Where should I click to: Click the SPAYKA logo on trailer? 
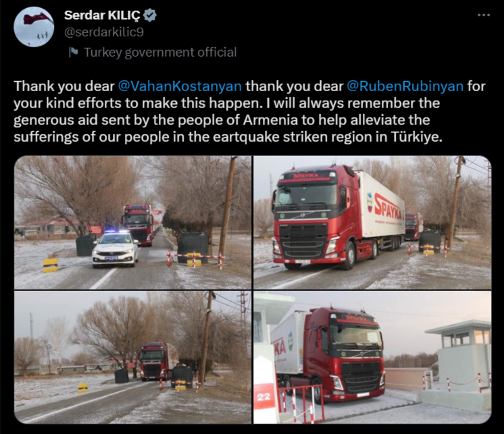[388, 208]
